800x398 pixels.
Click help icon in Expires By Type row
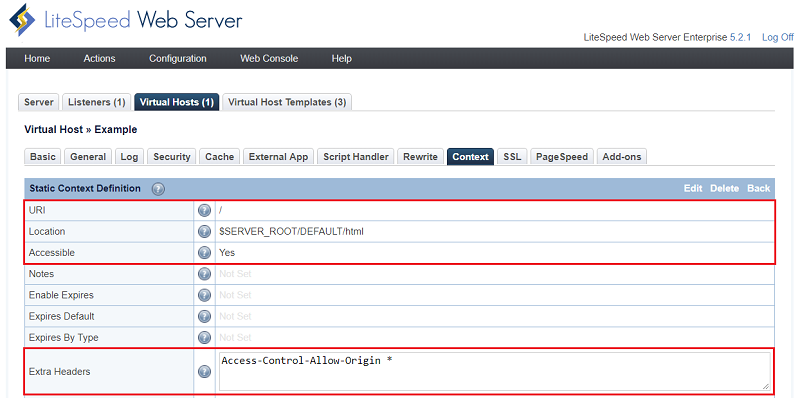pos(204,337)
